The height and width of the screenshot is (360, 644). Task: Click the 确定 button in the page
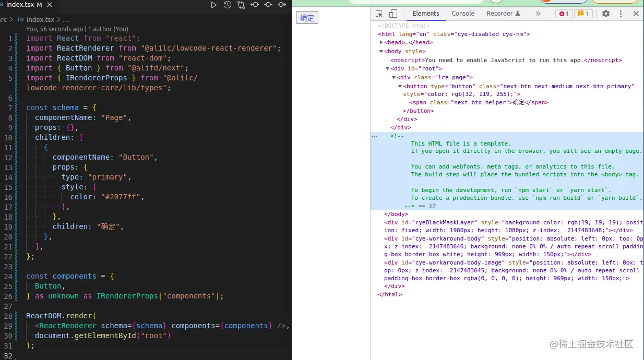(307, 17)
